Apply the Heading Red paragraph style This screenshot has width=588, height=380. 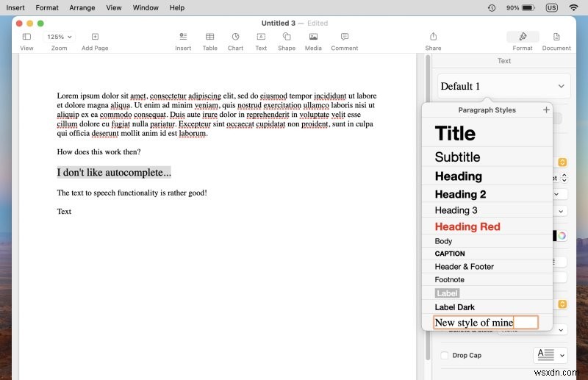point(487,226)
